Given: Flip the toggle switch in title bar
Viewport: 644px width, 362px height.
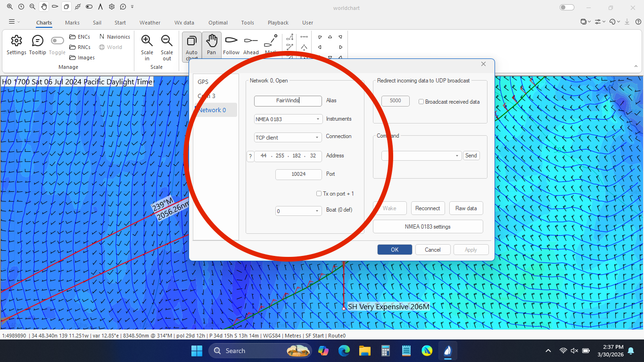Looking at the screenshot, I should pyautogui.click(x=567, y=8).
